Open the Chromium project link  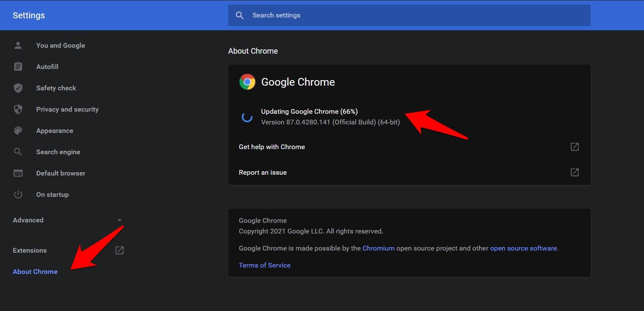[378, 248]
